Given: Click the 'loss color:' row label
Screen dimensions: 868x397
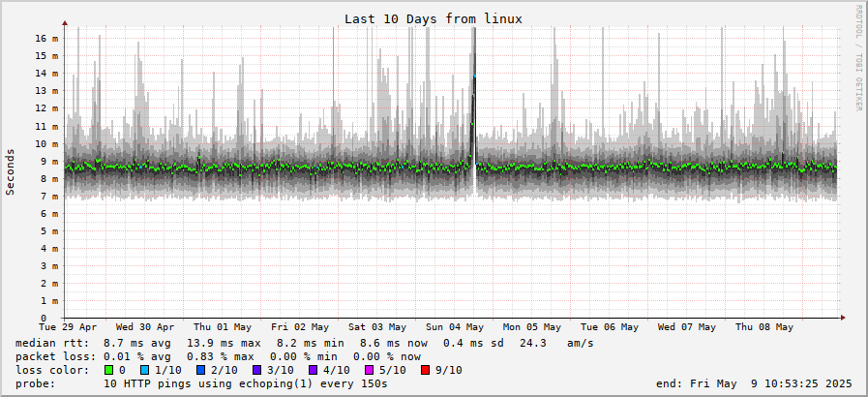Looking at the screenshot, I should pyautogui.click(x=52, y=370).
